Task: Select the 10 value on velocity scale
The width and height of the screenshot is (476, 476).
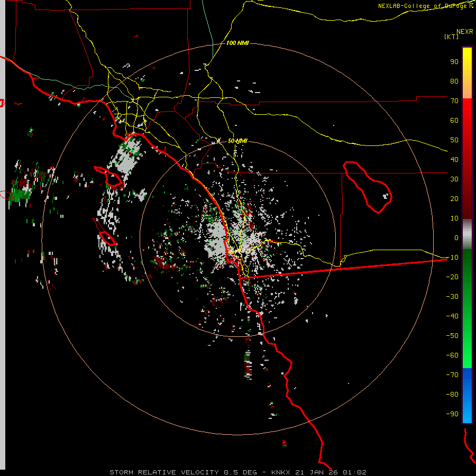Action: [x=454, y=218]
